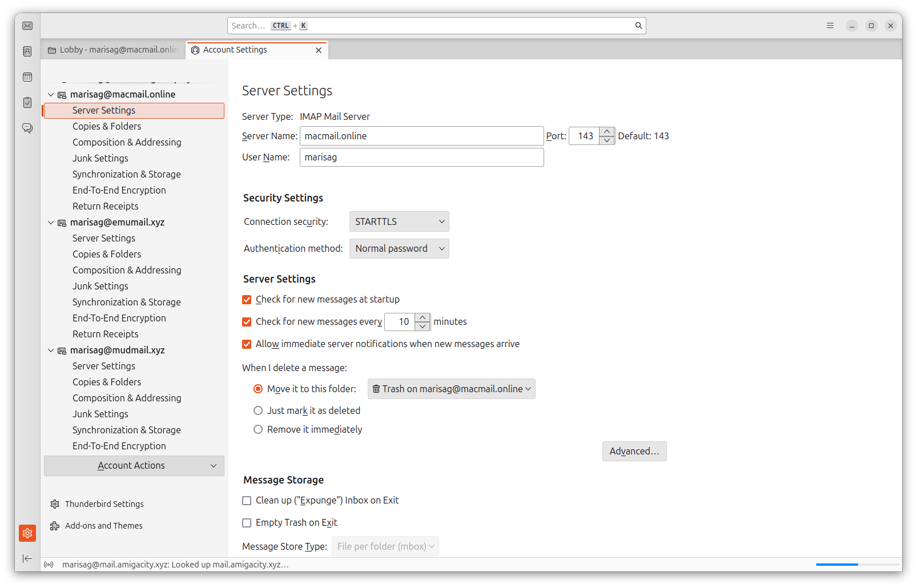
Task: Select Just mark it as deleted
Action: (x=258, y=410)
